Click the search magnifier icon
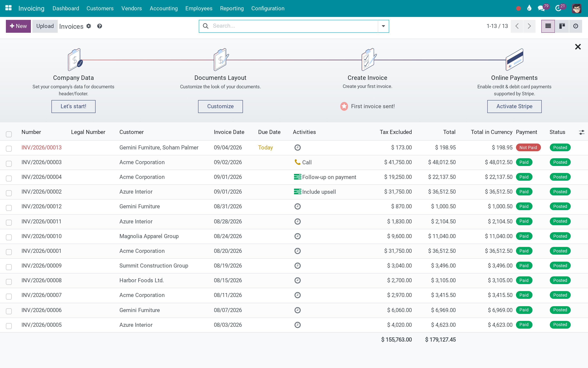 tap(206, 26)
